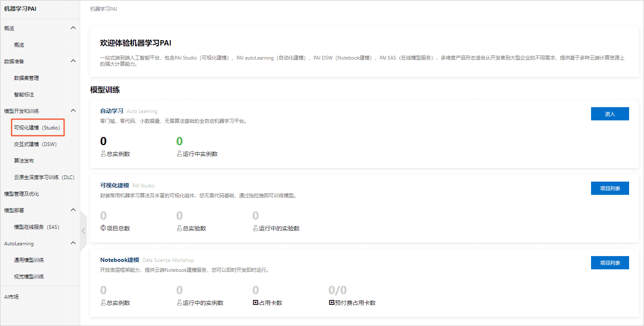
Task: Collapse the 数据准备 section
Action: tap(73, 61)
